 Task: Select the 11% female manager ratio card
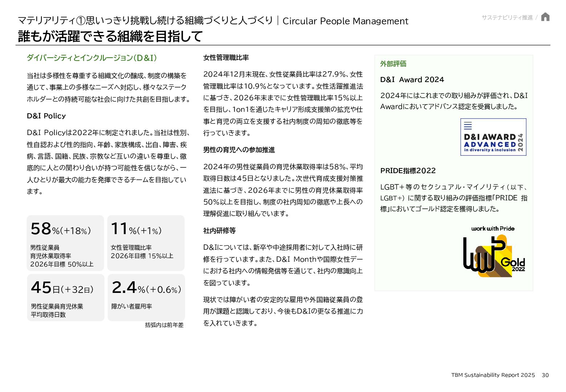146,243
